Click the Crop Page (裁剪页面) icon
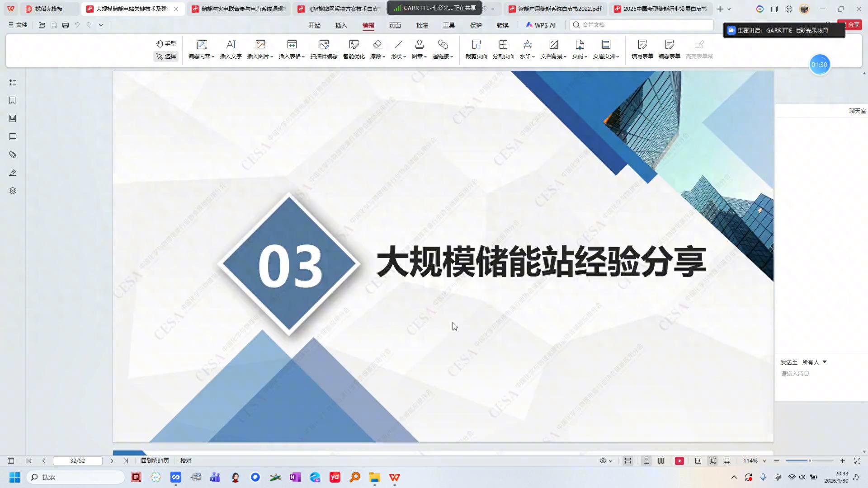Screen dimensions: 868x488 point(476,45)
